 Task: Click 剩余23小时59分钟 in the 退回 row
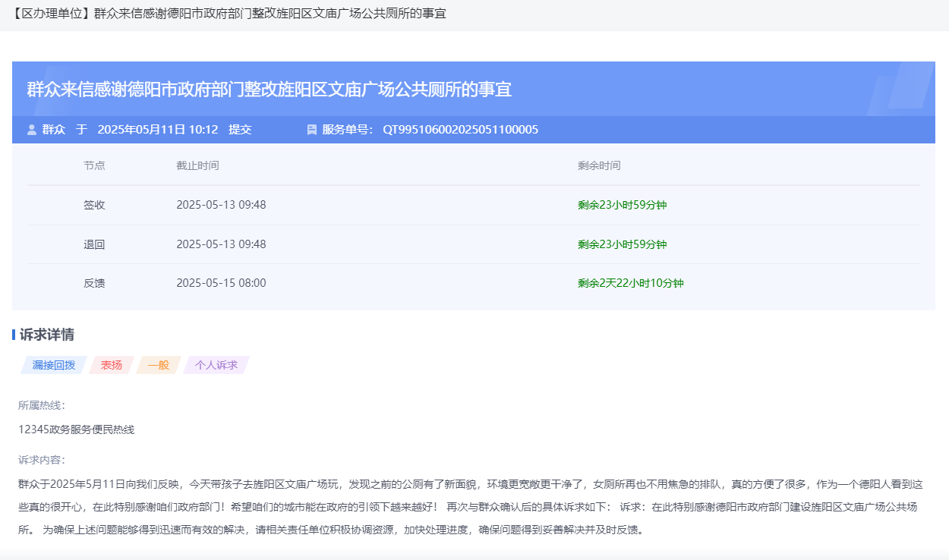tap(623, 244)
